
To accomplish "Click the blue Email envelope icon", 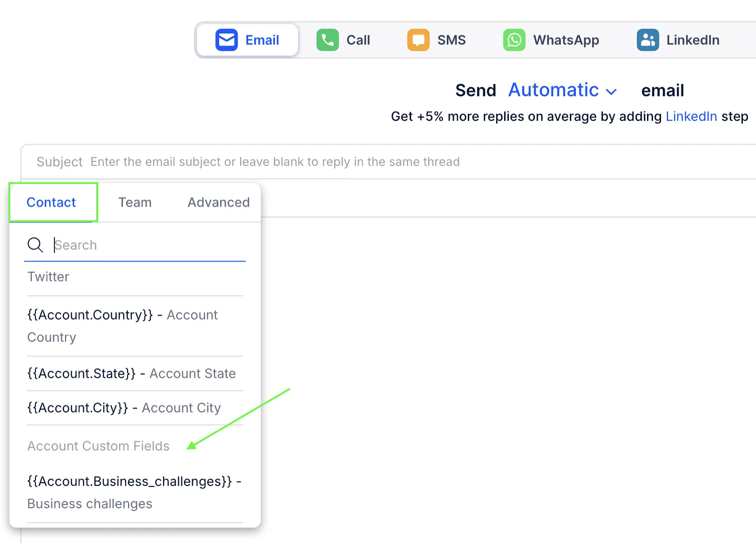I will tap(226, 40).
